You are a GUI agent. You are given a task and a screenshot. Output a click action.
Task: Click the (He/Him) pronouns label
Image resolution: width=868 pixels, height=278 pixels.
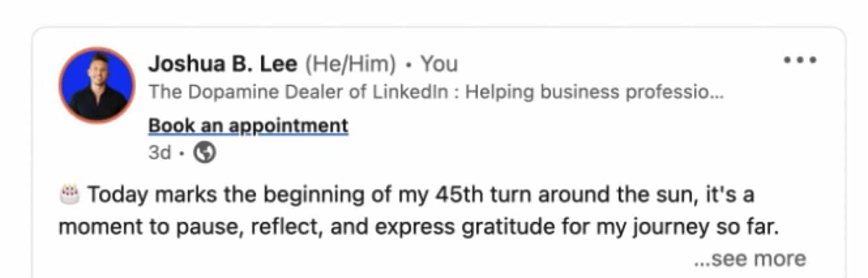[x=350, y=64]
